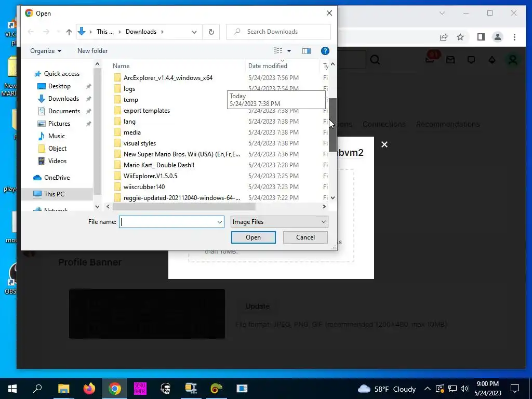Select Desktop in navigation pane

coord(54,86)
